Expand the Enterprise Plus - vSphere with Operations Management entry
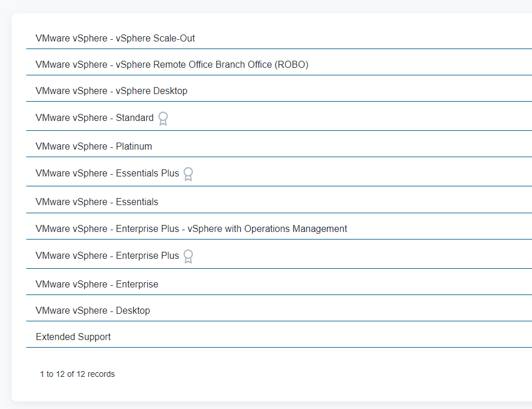This screenshot has height=409, width=532. coord(192,228)
